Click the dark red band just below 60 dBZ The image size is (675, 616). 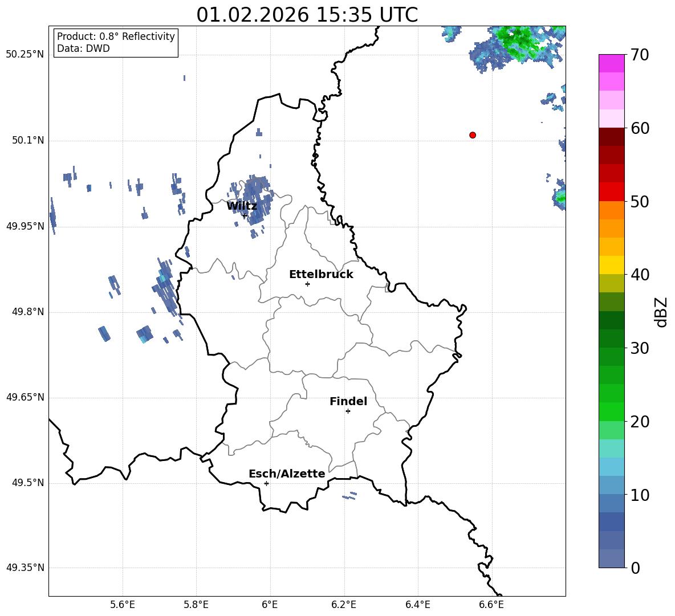611,137
